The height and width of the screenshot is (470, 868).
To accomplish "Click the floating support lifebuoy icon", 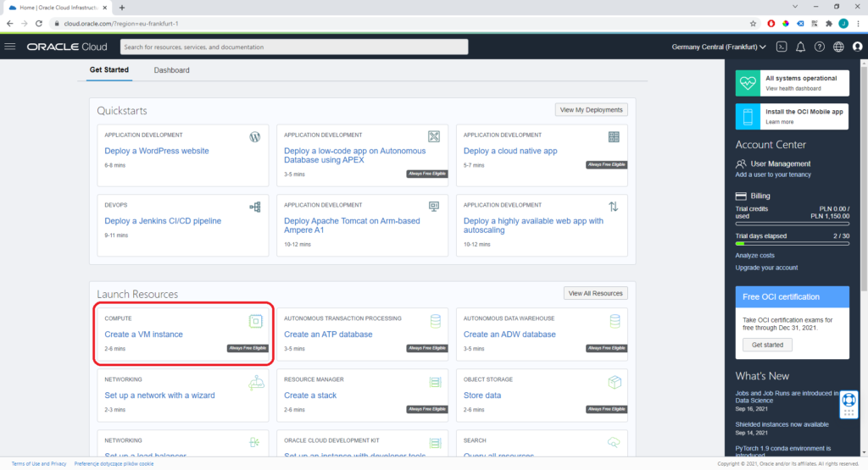I will coord(849,400).
